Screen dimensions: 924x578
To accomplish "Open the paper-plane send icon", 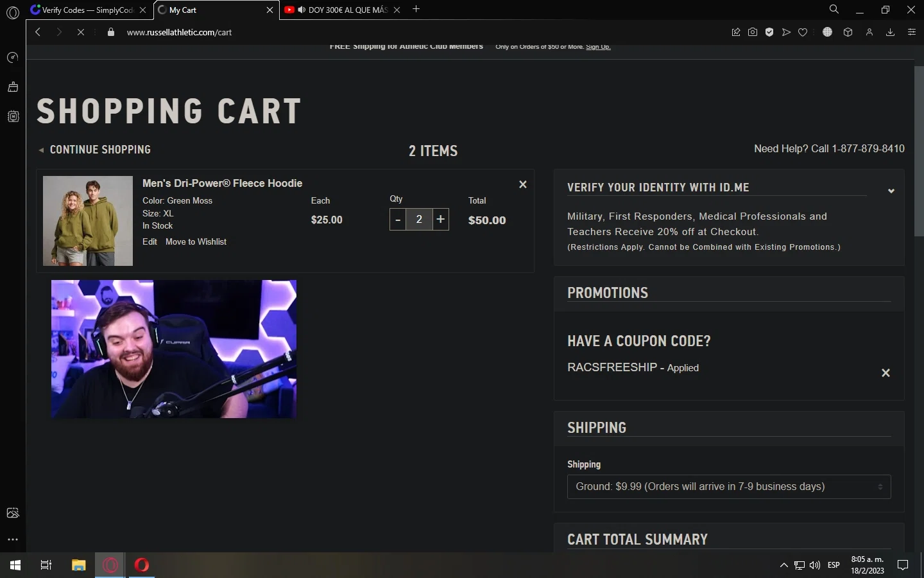I will pyautogui.click(x=786, y=32).
